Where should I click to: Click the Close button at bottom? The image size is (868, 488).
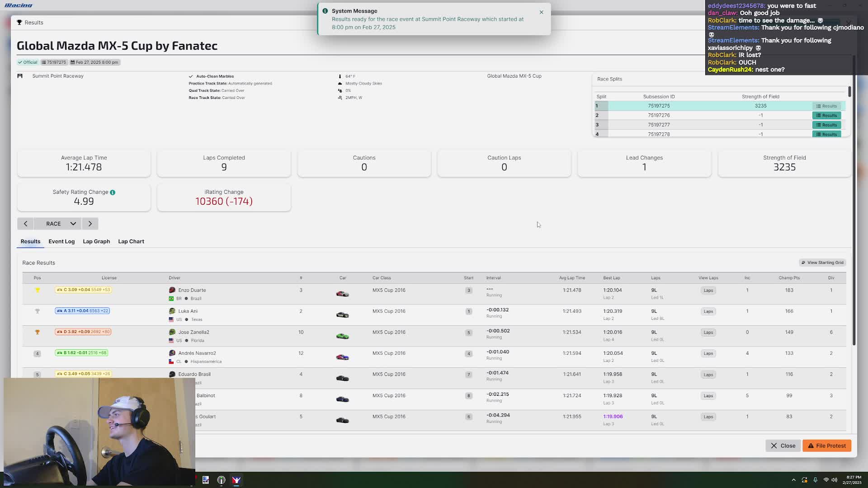click(x=783, y=446)
